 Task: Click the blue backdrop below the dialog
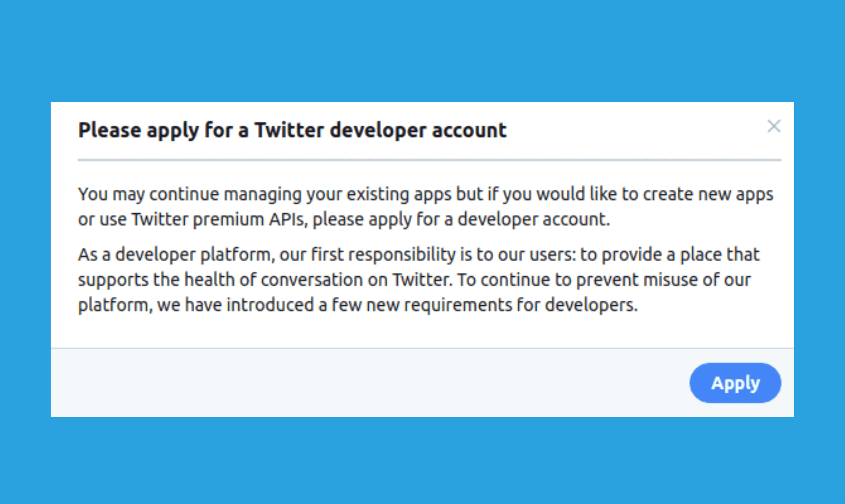point(422,462)
